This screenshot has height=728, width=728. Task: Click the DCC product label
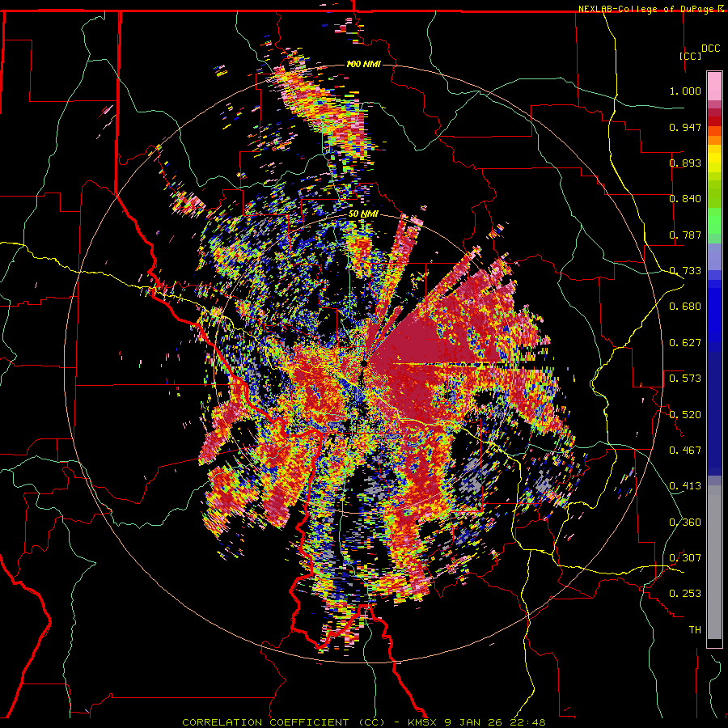click(x=711, y=49)
